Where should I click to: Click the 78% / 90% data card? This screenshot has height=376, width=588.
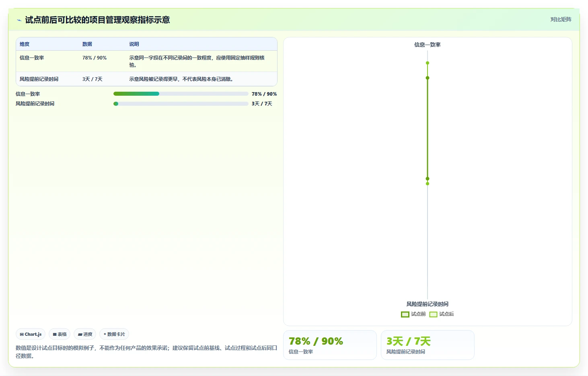pyautogui.click(x=330, y=345)
